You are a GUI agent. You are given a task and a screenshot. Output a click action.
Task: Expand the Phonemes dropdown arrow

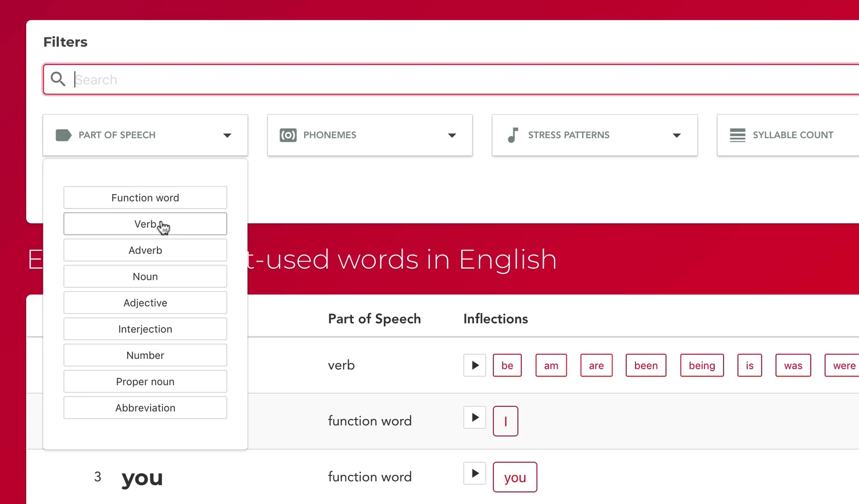pyautogui.click(x=452, y=135)
